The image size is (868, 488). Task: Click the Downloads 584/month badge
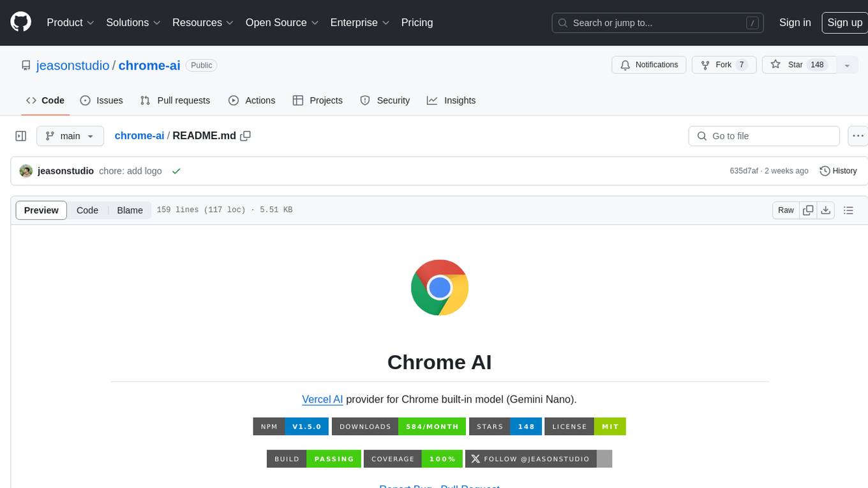point(399,426)
